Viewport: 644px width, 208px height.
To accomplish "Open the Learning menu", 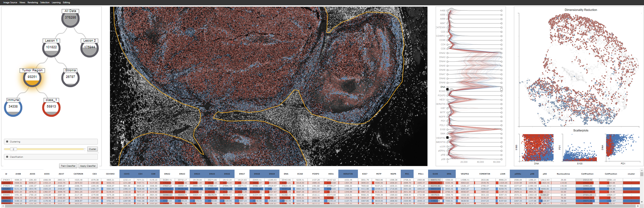I will pos(56,3).
